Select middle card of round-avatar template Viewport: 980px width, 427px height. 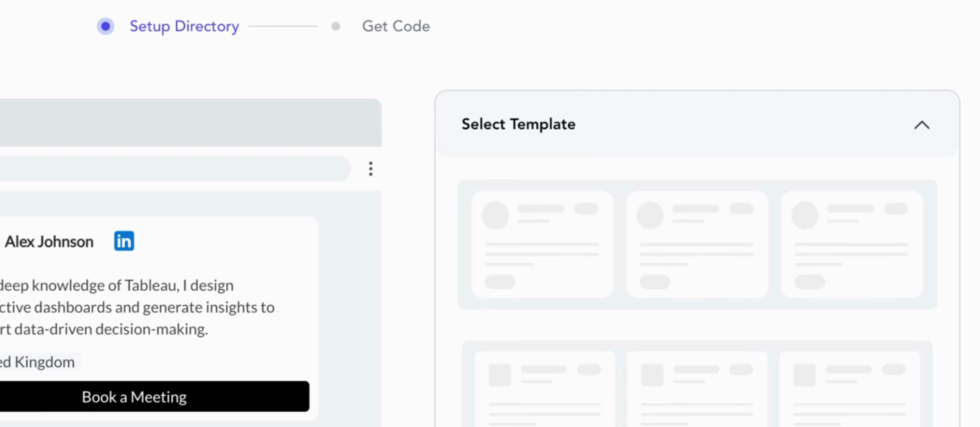coord(697,244)
